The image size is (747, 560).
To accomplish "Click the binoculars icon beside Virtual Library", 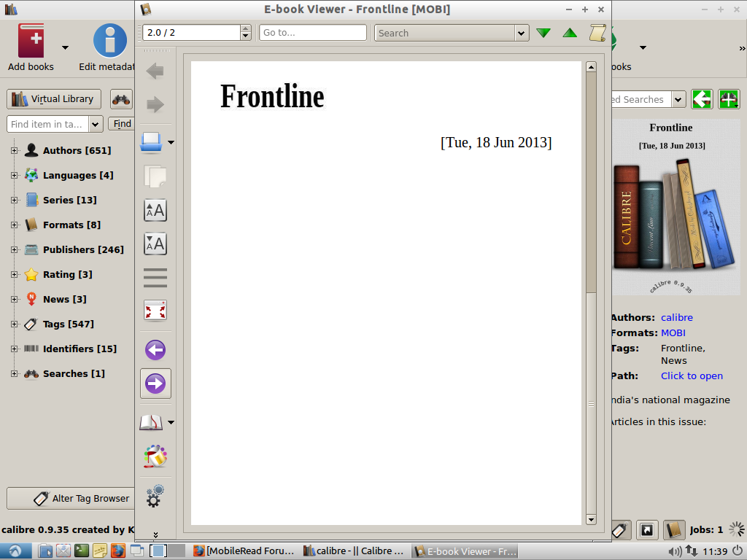I will (121, 99).
